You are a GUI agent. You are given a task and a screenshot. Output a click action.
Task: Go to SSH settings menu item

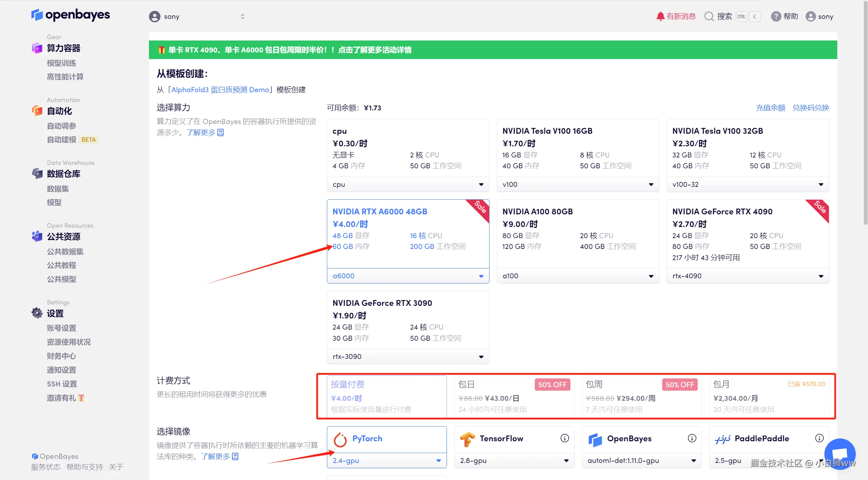pos(62,384)
